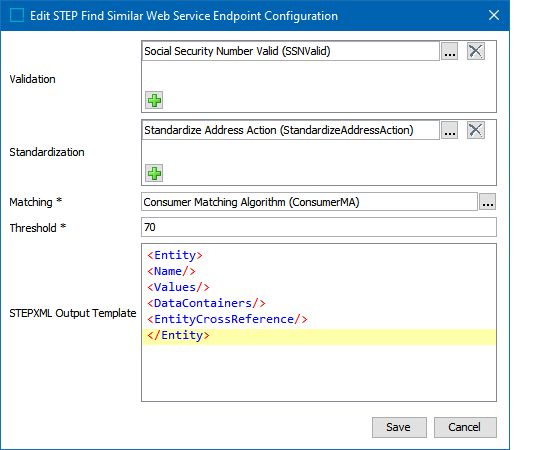
Task: Focus the Threshold field showing 70
Action: (318, 227)
